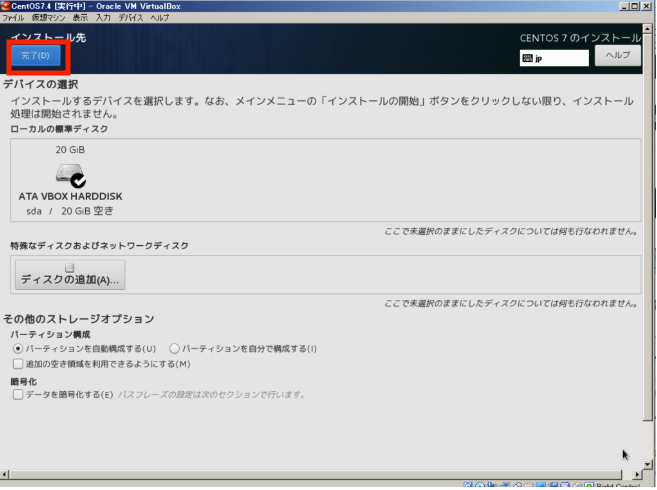Open the ヘルプ menu in menu bar

[x=160, y=18]
